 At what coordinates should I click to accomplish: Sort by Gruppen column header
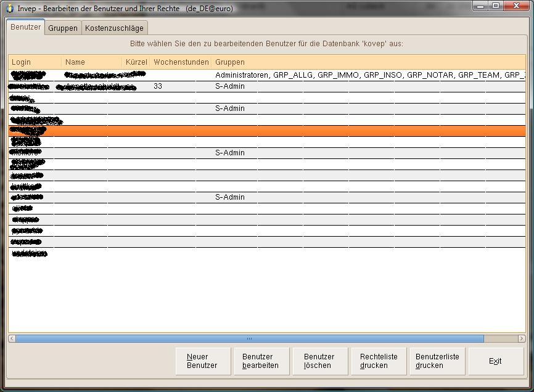[x=369, y=62]
